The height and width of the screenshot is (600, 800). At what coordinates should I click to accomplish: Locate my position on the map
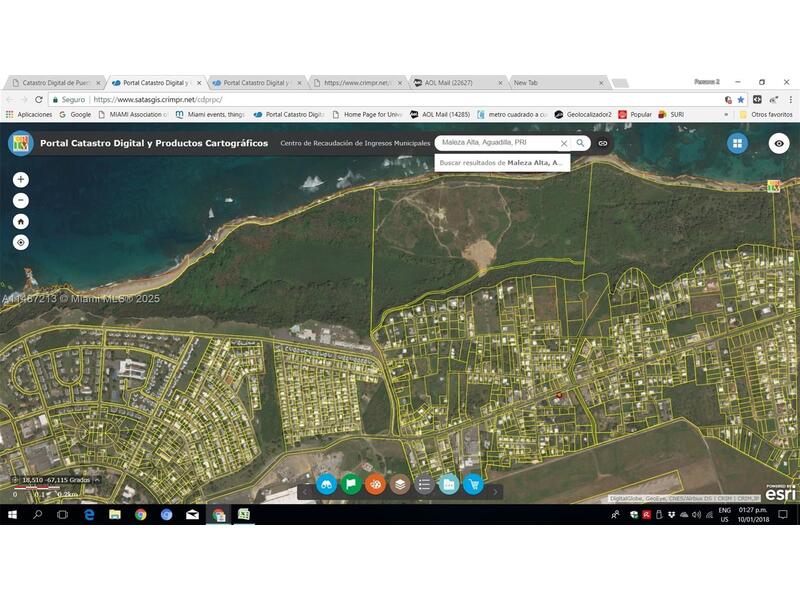(x=21, y=242)
